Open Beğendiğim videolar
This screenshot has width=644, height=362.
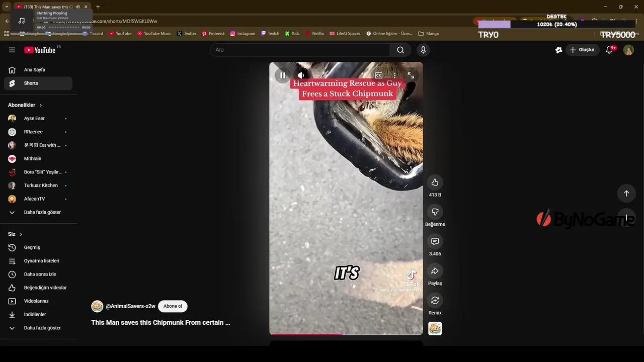point(38,288)
